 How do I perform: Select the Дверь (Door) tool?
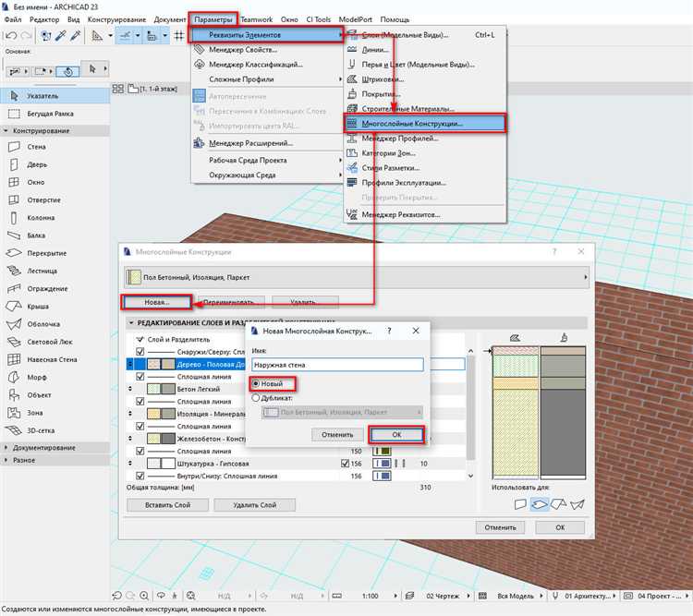39,165
